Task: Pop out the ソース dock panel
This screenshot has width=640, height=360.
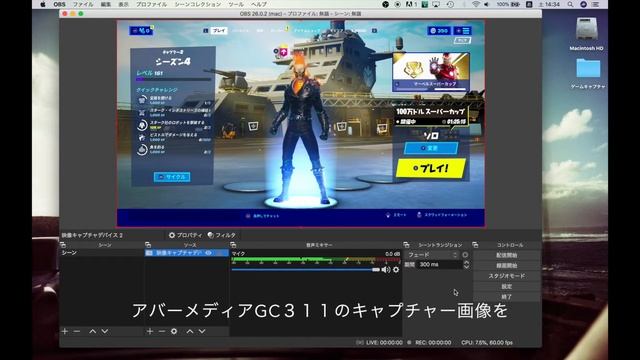Action: pyautogui.click(x=148, y=245)
